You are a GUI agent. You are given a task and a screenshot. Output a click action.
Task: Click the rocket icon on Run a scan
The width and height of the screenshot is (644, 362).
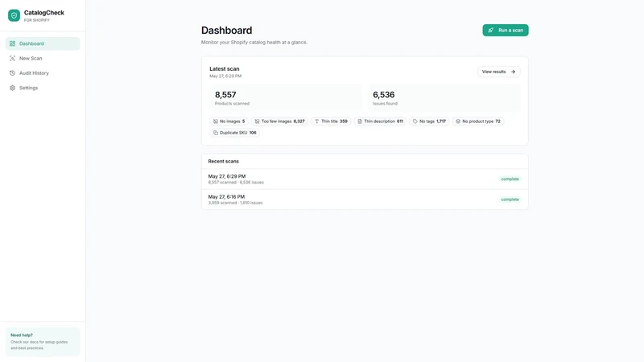coord(491,30)
